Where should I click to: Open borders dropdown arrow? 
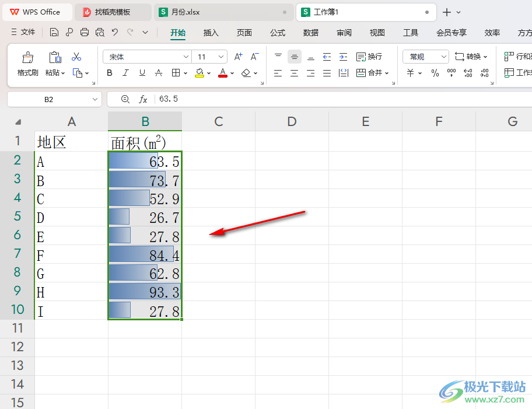(x=185, y=73)
